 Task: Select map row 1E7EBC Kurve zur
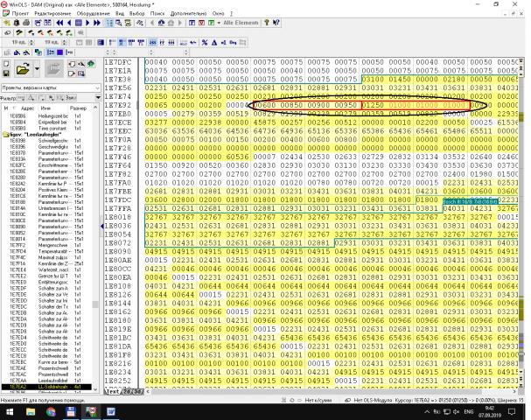pyautogui.click(x=46, y=362)
